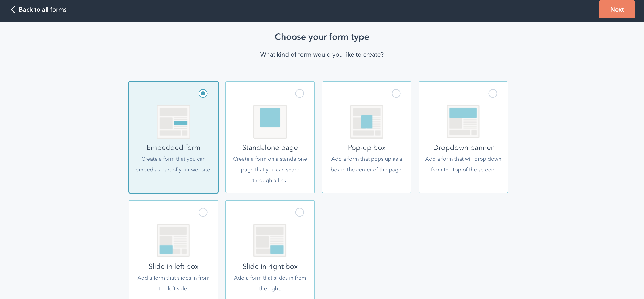This screenshot has width=644, height=299.
Task: Click the Dropdown banner layout icon
Action: (463, 121)
